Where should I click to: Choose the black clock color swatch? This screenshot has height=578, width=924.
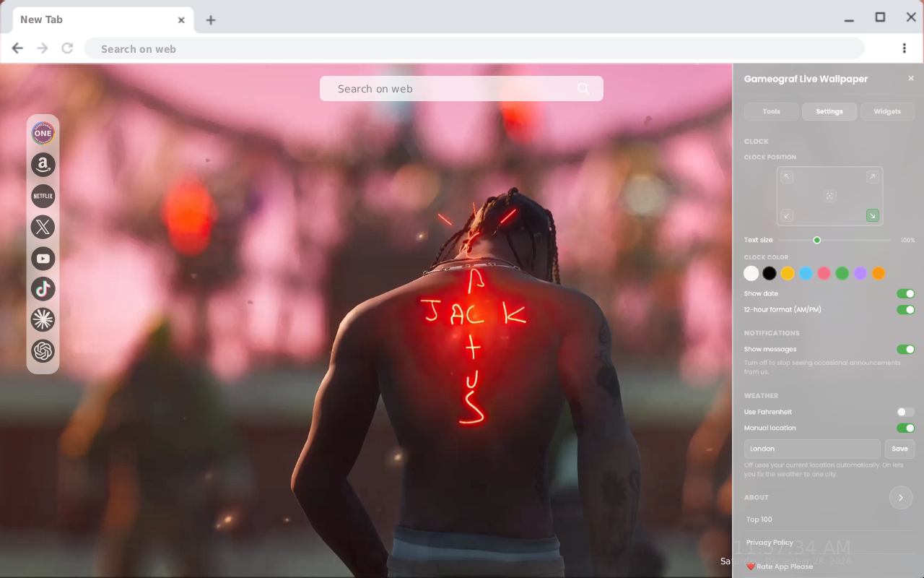pos(770,273)
